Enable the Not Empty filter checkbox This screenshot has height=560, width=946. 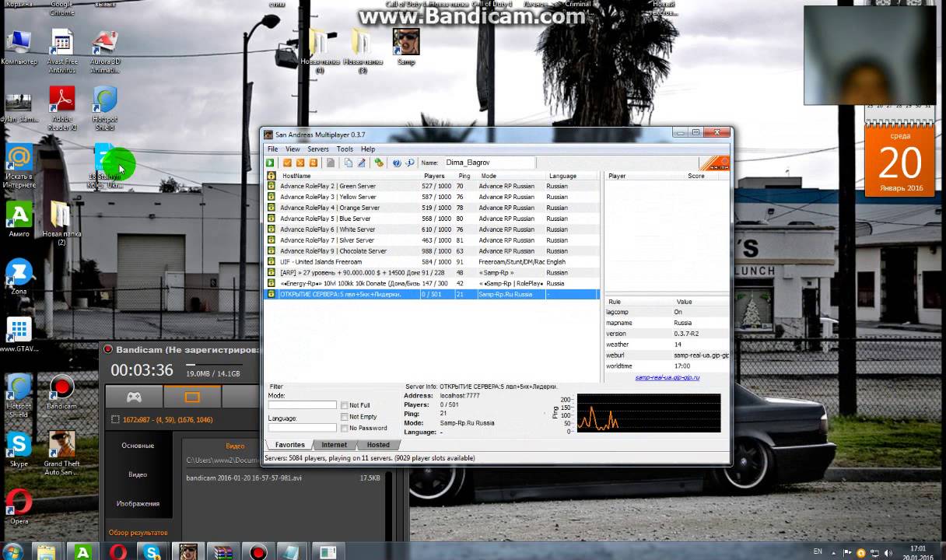pos(344,417)
